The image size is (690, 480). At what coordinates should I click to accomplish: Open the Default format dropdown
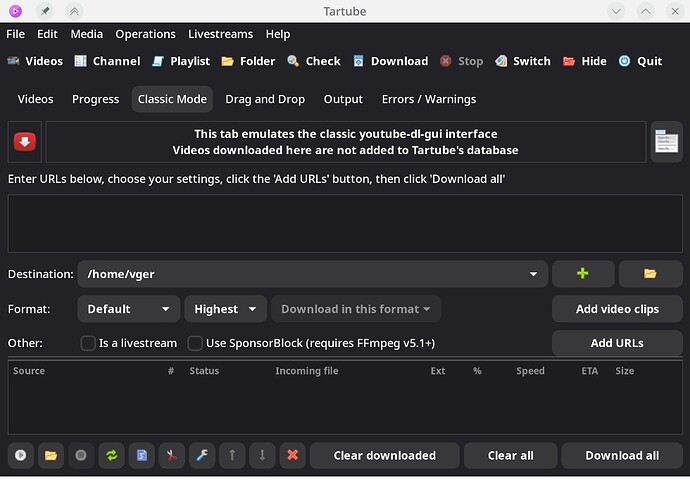[x=128, y=309]
